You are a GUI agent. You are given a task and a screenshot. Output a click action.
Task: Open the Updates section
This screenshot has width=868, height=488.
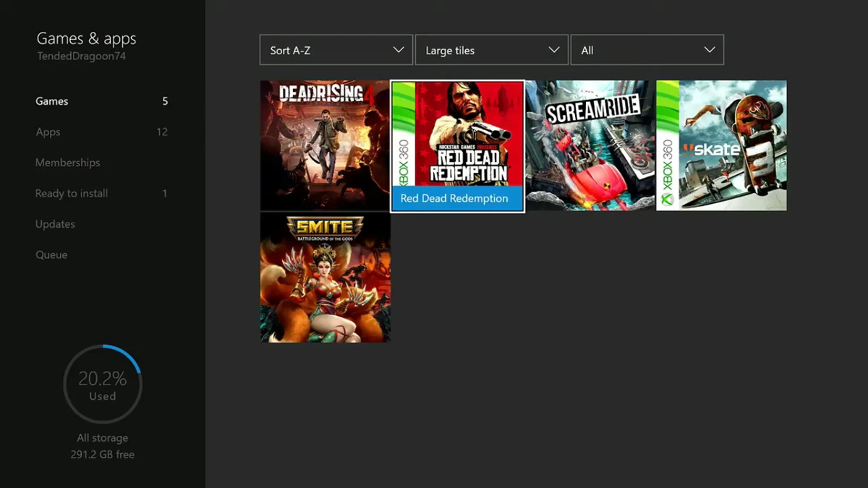(102, 224)
